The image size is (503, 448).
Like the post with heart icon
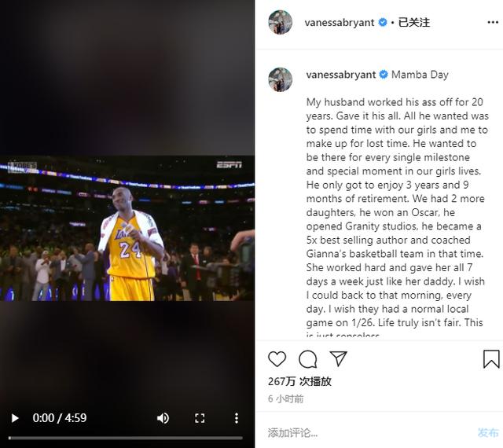[277, 358]
